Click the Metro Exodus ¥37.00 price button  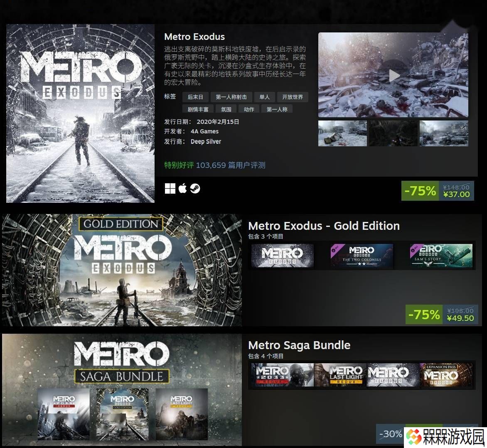[438, 191]
